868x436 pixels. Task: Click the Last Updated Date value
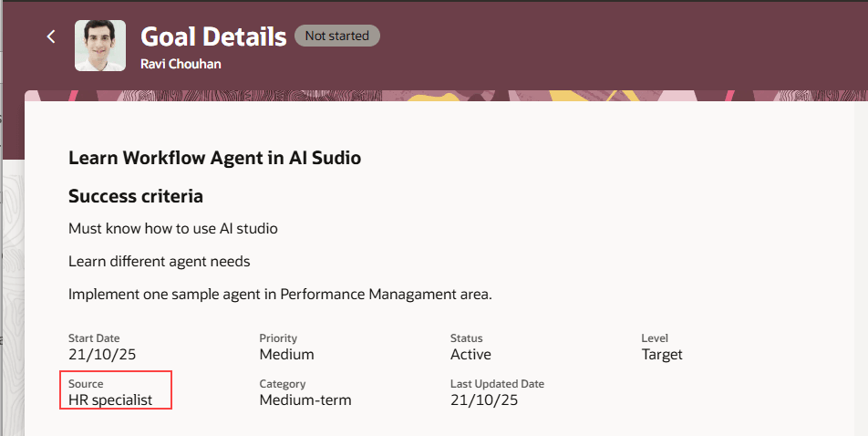coord(484,400)
